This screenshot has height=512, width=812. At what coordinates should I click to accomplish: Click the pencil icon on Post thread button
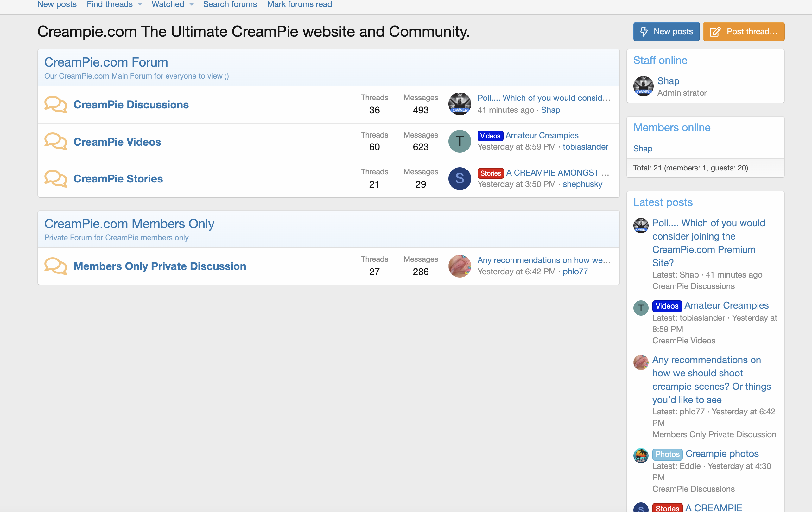tap(715, 32)
